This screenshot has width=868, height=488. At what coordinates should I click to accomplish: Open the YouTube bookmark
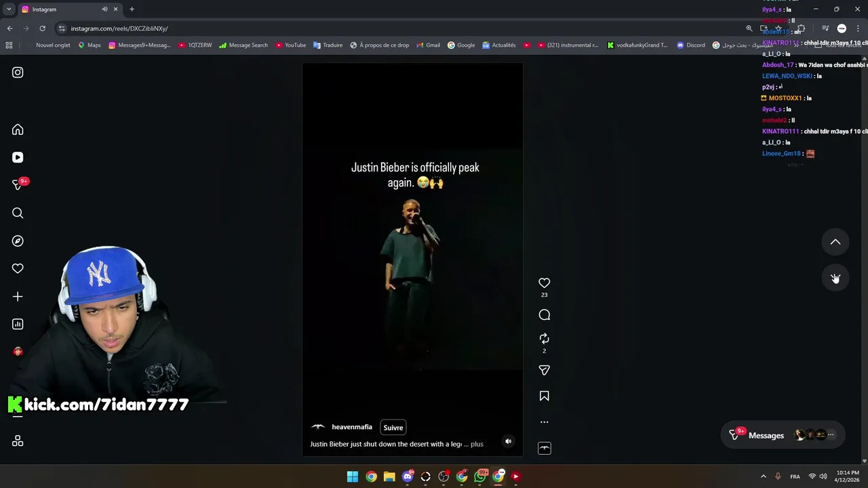[x=290, y=45]
